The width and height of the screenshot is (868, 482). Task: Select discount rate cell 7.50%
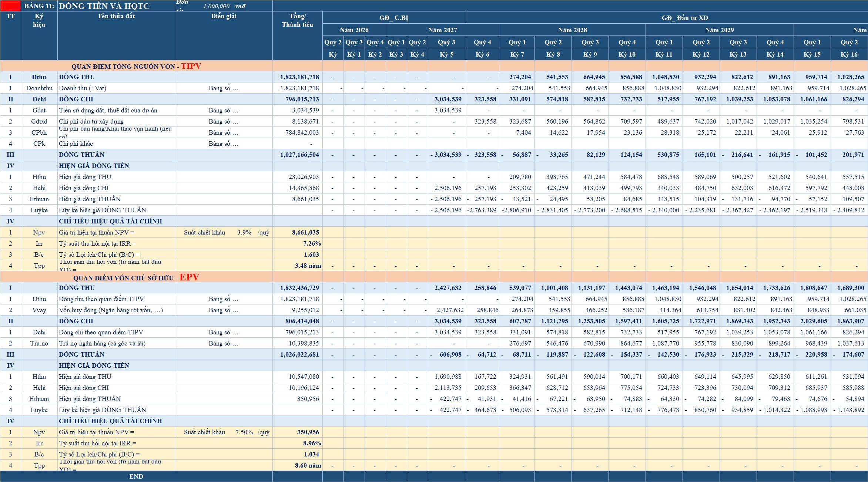[x=244, y=432]
